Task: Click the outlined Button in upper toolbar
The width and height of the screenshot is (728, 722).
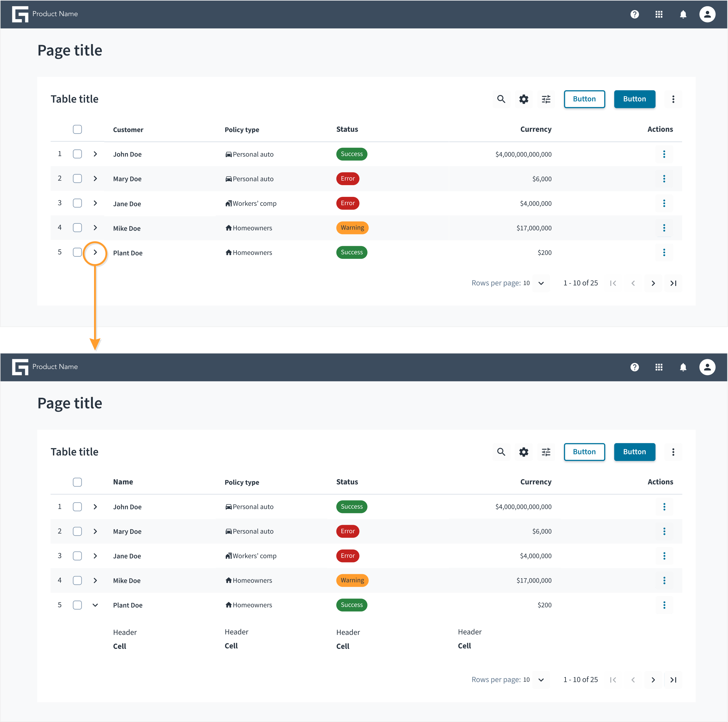Action: click(584, 99)
